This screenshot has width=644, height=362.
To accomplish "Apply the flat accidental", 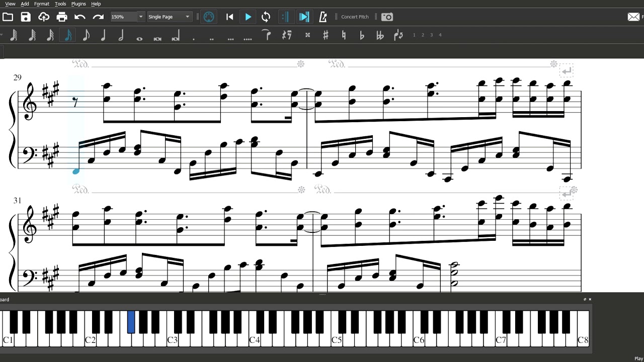I will [362, 35].
